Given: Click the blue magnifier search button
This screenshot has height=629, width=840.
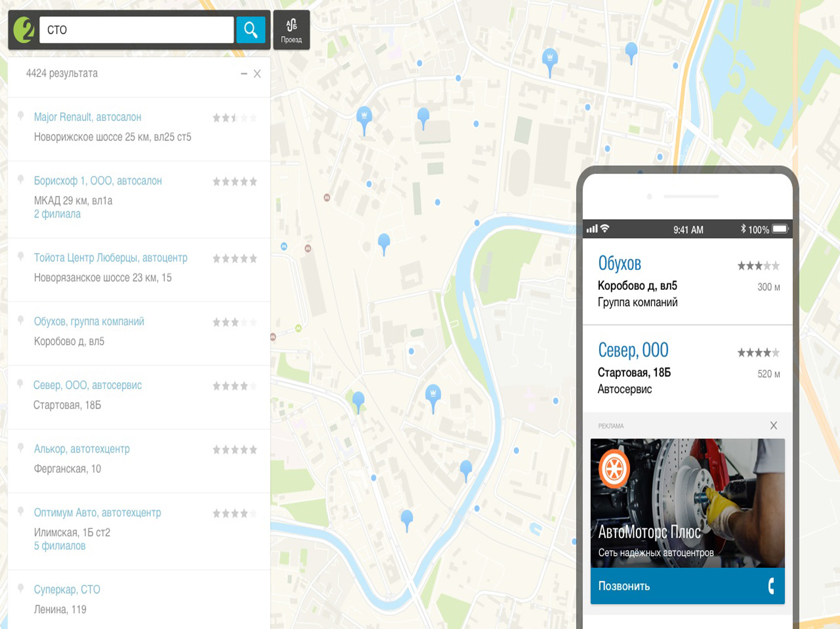Looking at the screenshot, I should 250,30.
